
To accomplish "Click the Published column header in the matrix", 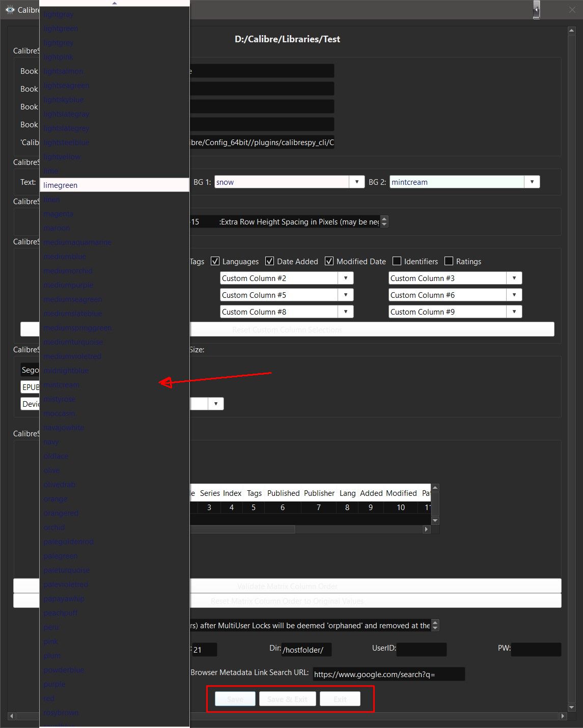I will tap(283, 493).
